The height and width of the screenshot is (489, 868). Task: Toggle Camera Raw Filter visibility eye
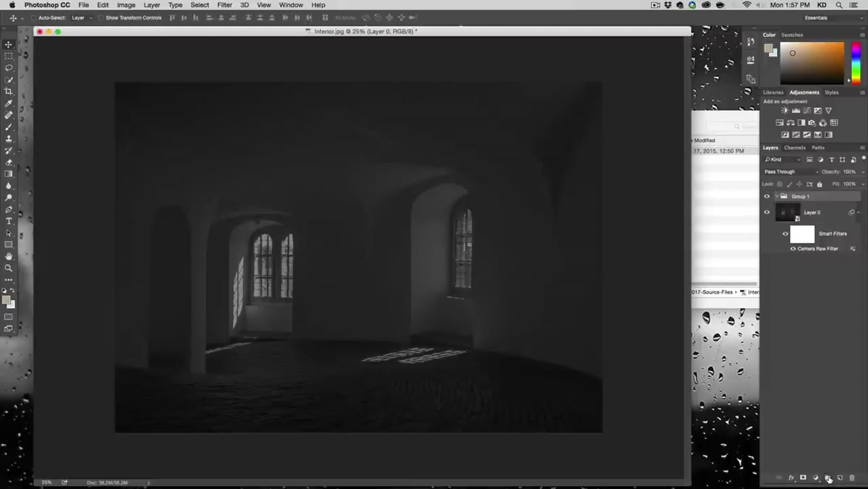coord(793,249)
